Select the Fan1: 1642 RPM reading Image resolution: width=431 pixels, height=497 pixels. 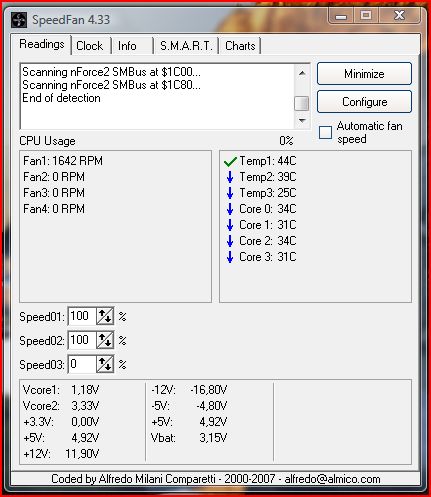[x=63, y=161]
